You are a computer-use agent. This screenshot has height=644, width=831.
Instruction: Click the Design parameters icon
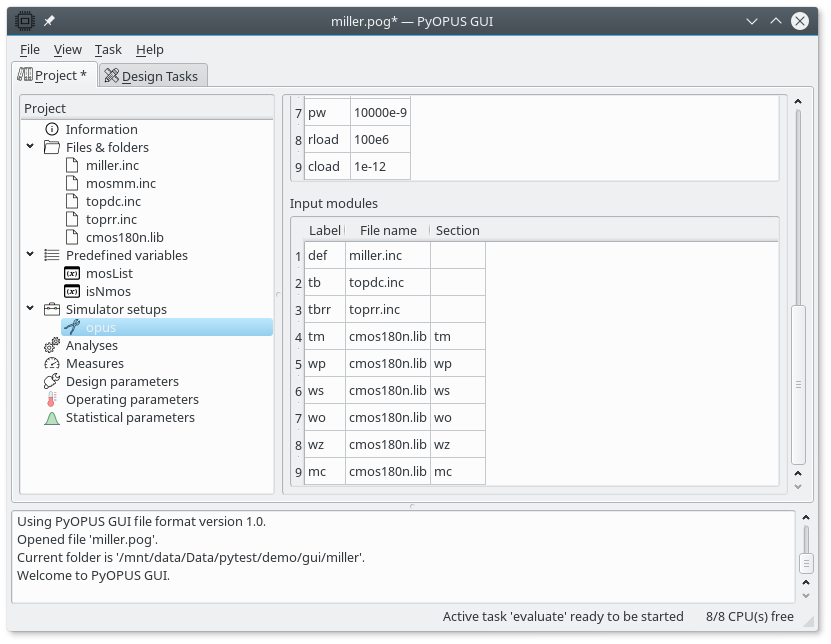pyautogui.click(x=52, y=381)
